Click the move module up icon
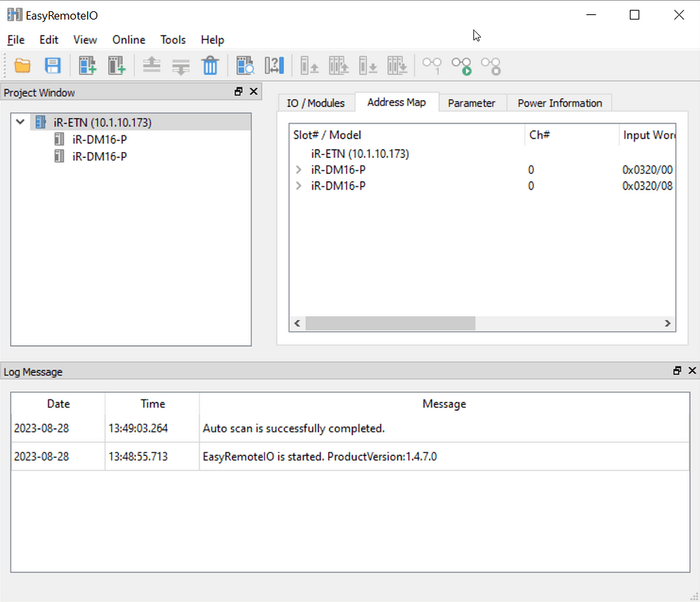 pos(151,65)
